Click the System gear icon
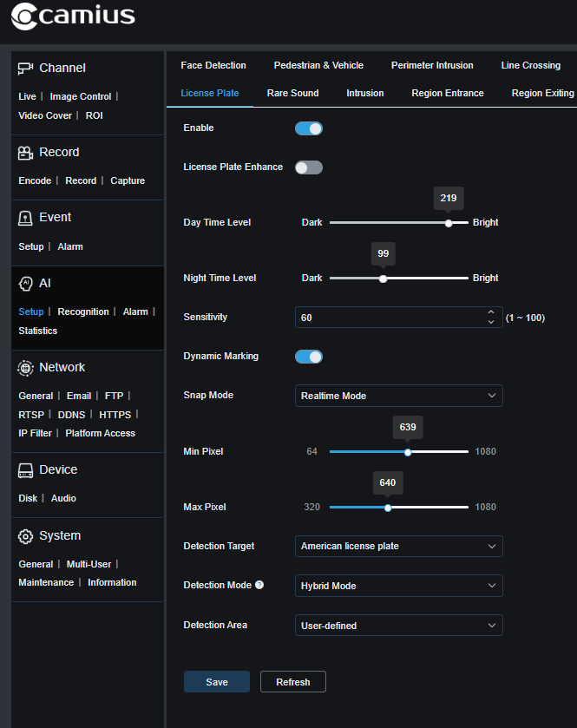Viewport: 577px width, 728px height. tap(25, 536)
